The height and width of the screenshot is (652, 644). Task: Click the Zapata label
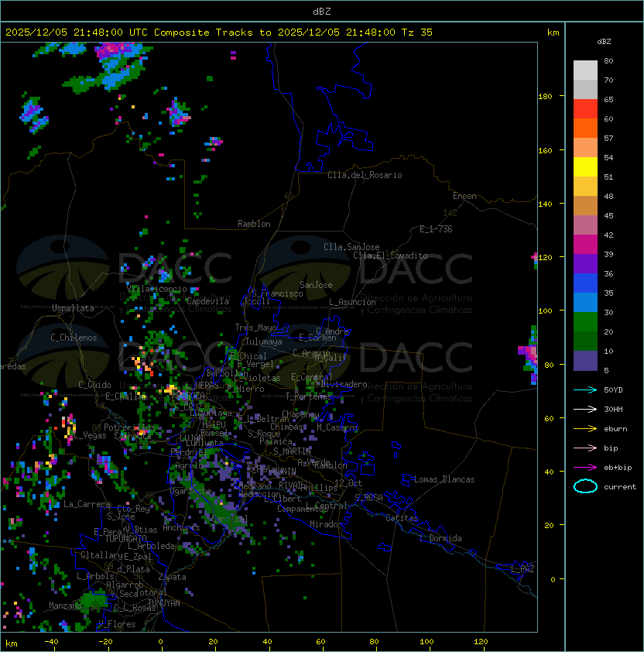(x=172, y=577)
